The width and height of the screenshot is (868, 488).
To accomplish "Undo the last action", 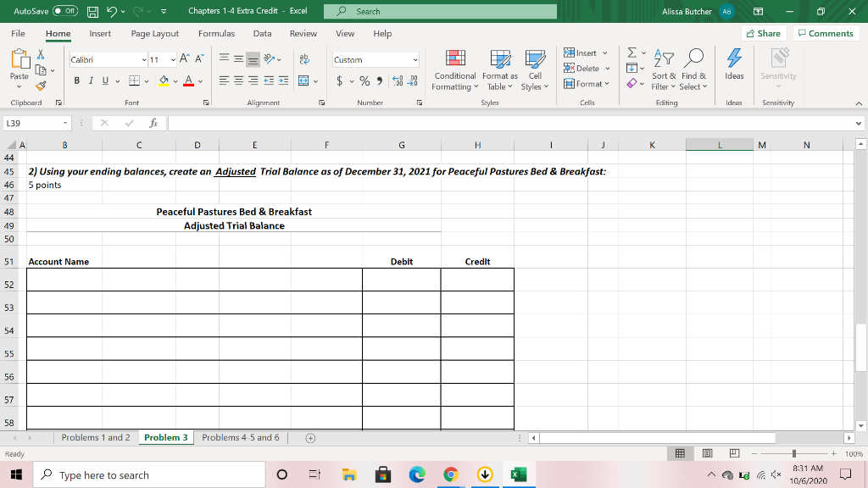I will [x=112, y=12].
